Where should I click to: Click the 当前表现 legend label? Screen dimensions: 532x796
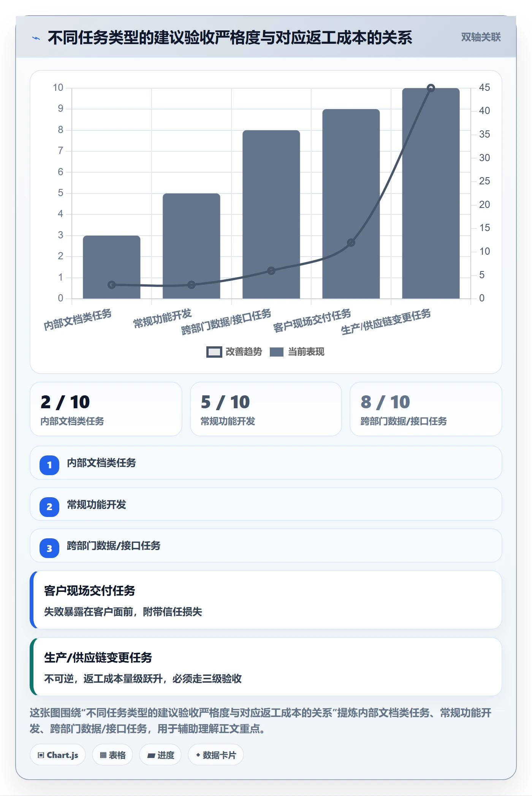[x=306, y=352]
